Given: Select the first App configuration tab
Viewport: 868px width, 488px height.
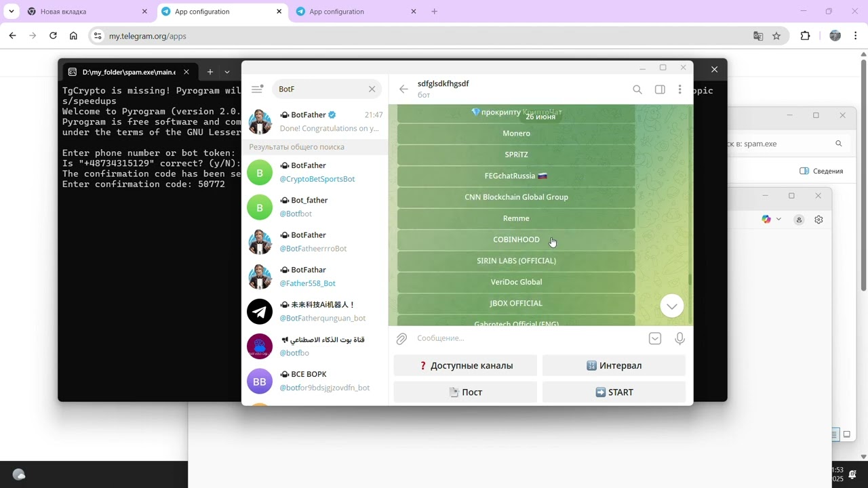Looking at the screenshot, I should click(222, 12).
